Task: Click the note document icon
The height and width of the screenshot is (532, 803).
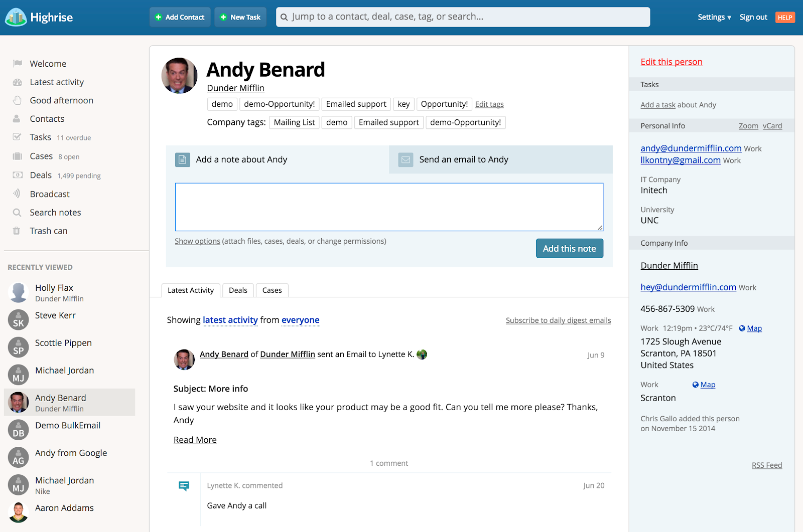Action: (x=183, y=159)
